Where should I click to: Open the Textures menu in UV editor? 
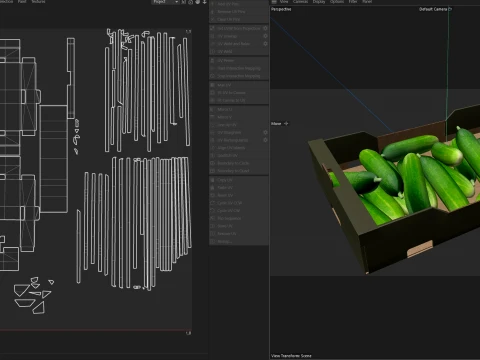point(38,2)
